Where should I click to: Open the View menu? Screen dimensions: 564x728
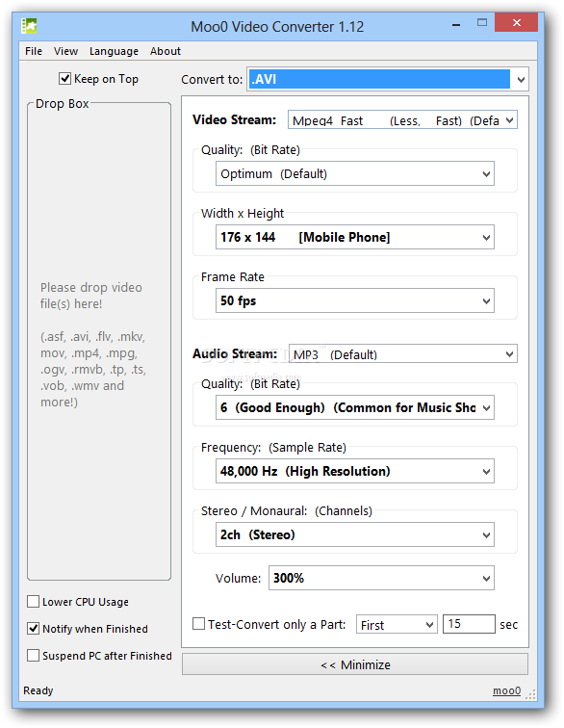[65, 51]
